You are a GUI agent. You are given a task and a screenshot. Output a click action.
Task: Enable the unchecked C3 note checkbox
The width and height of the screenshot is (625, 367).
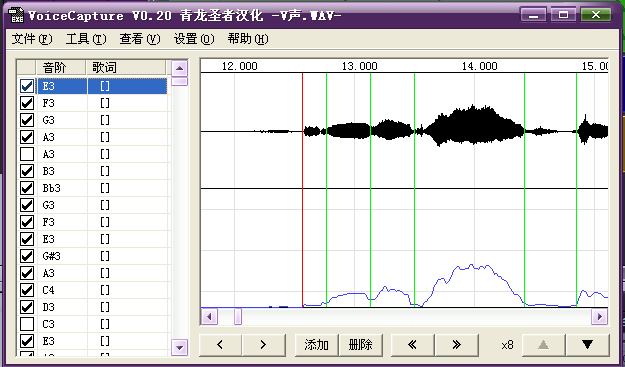(x=27, y=324)
